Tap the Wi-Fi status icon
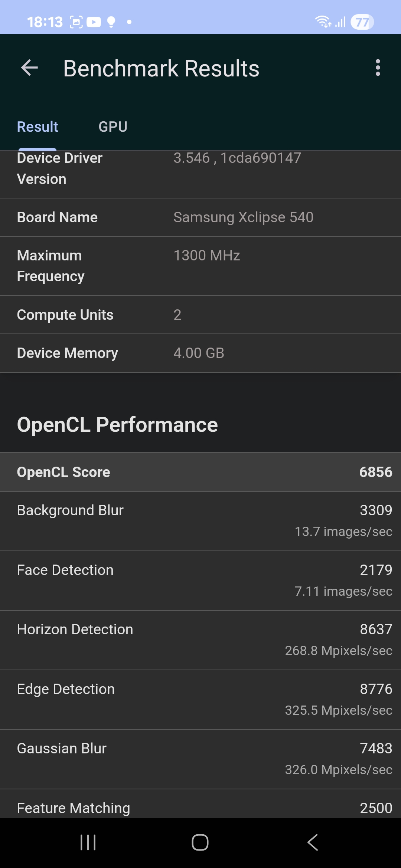401x868 pixels. tap(322, 22)
